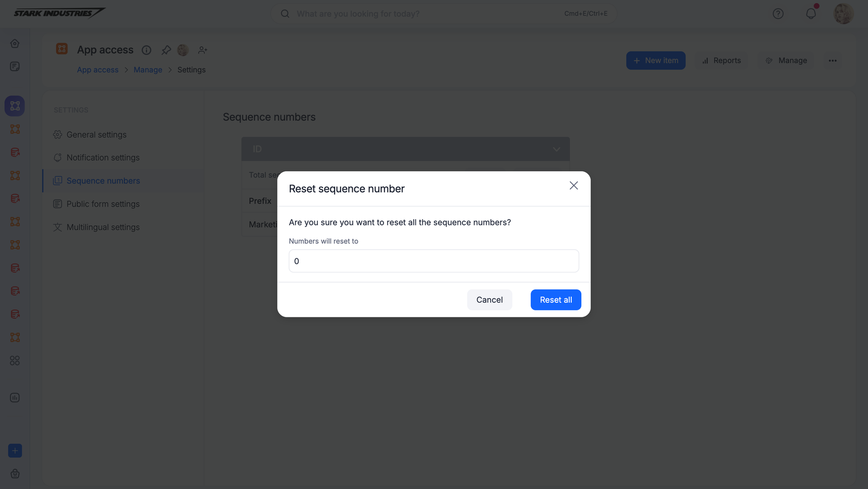
Task: Click the blue plus icon at sidebar bottom
Action: coord(15,451)
